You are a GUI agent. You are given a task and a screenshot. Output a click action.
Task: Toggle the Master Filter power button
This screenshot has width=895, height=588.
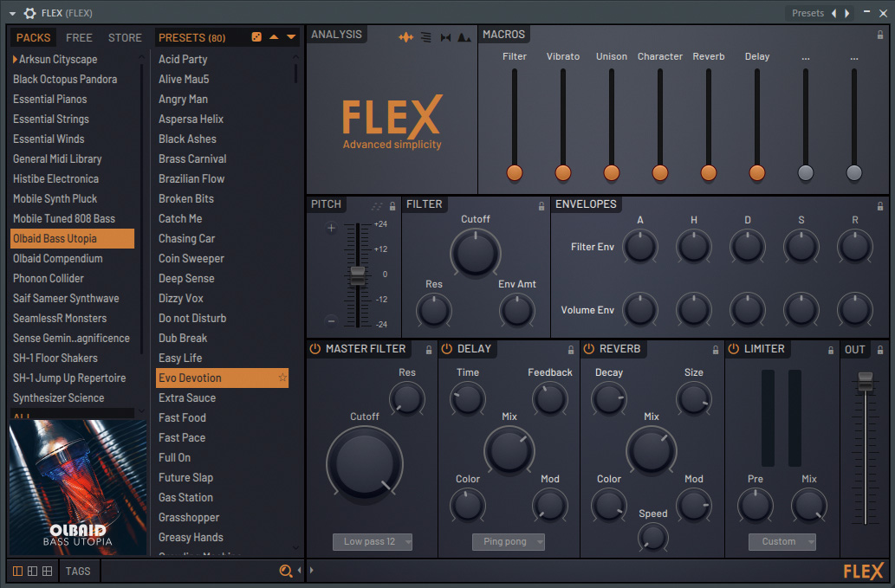point(315,348)
